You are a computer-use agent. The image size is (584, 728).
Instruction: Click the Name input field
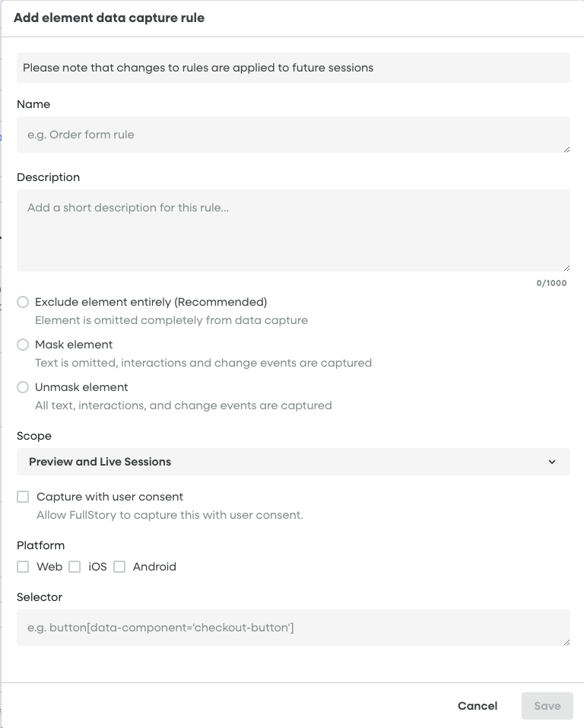293,135
